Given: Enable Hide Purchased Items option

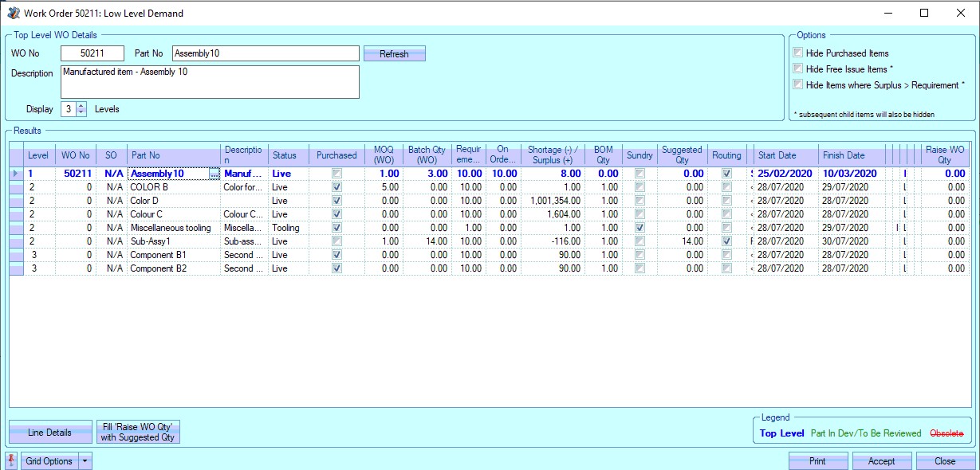Looking at the screenshot, I should [798, 53].
